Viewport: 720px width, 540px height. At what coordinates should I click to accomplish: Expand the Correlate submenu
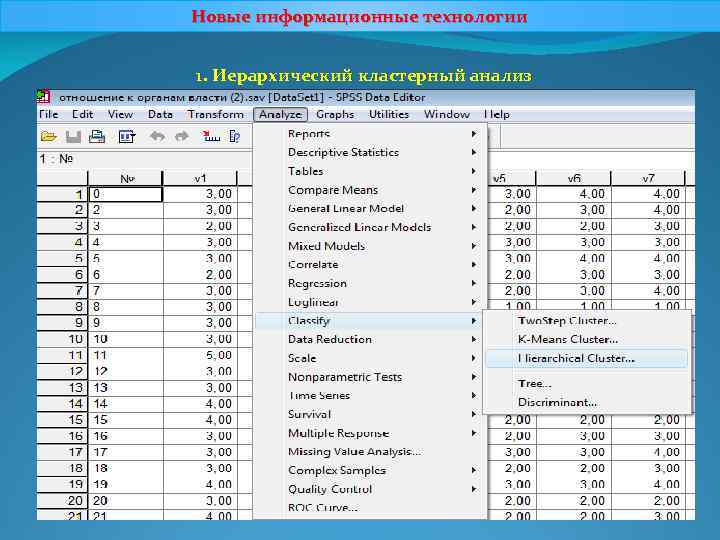coord(370,265)
